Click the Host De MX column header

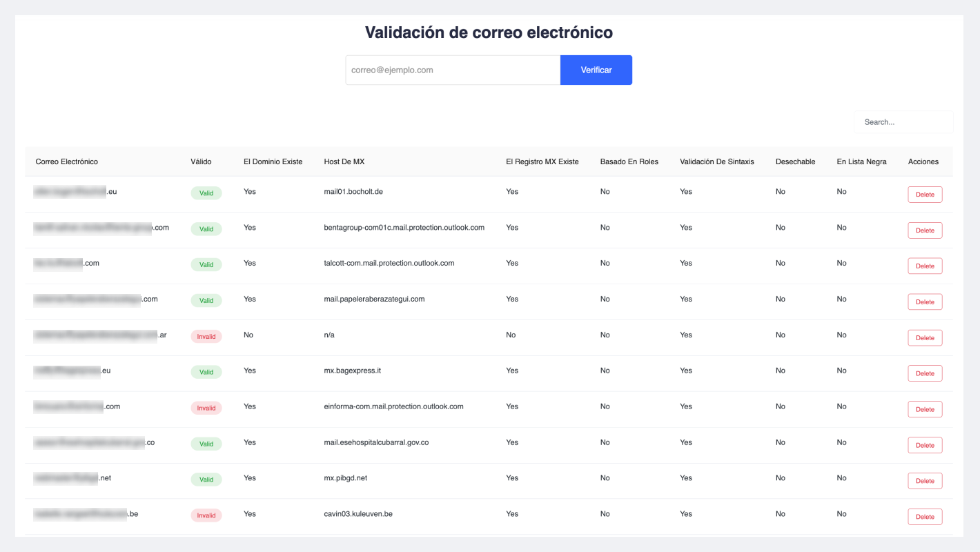point(344,161)
